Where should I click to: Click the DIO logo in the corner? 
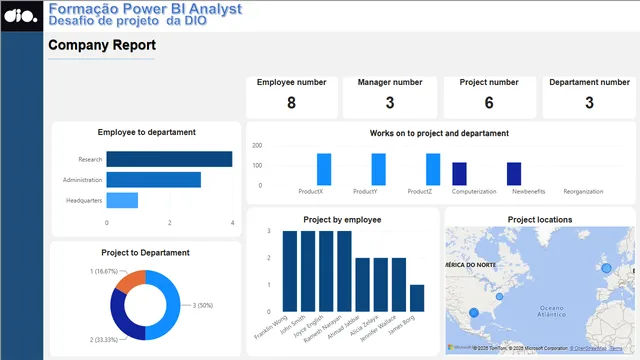tap(22, 16)
